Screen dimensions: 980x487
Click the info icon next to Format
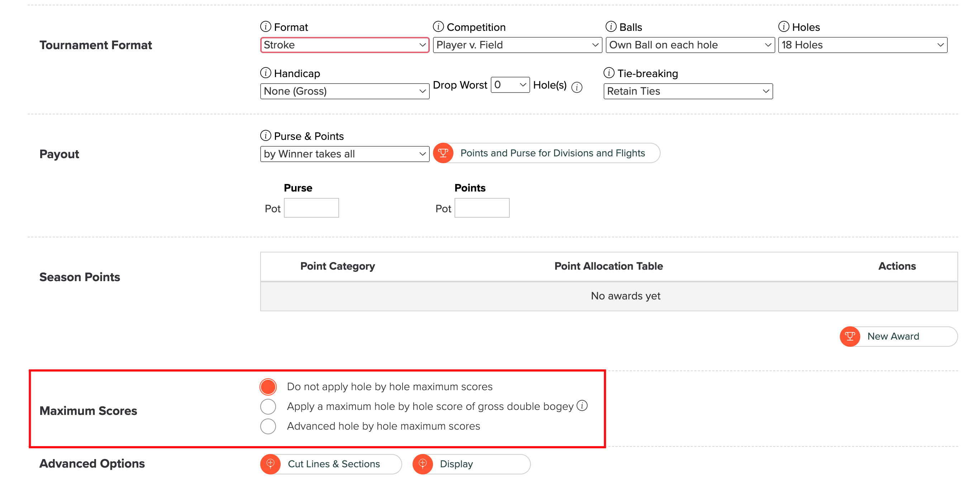[x=266, y=27]
